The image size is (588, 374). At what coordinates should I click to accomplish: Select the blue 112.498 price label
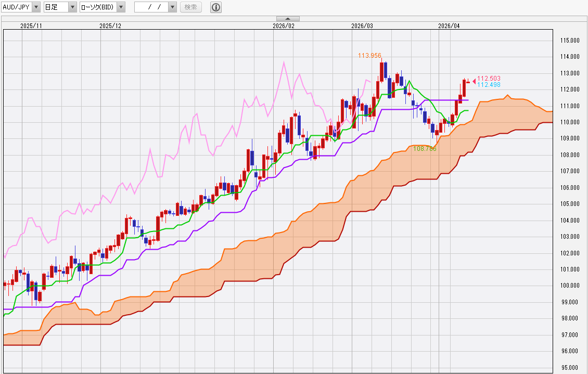click(x=489, y=85)
